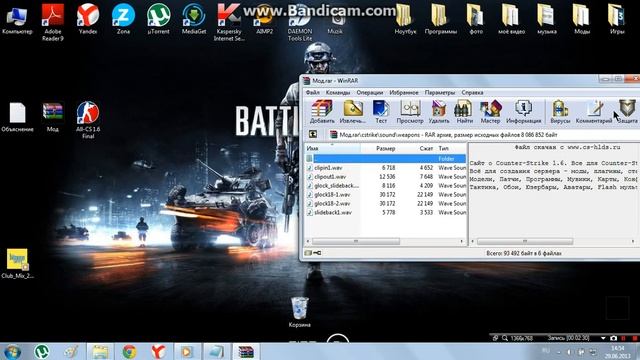Viewport: 640px width, 360px height.
Task: Open the All-CS 1.6 Final shortcut
Action: pos(88,120)
